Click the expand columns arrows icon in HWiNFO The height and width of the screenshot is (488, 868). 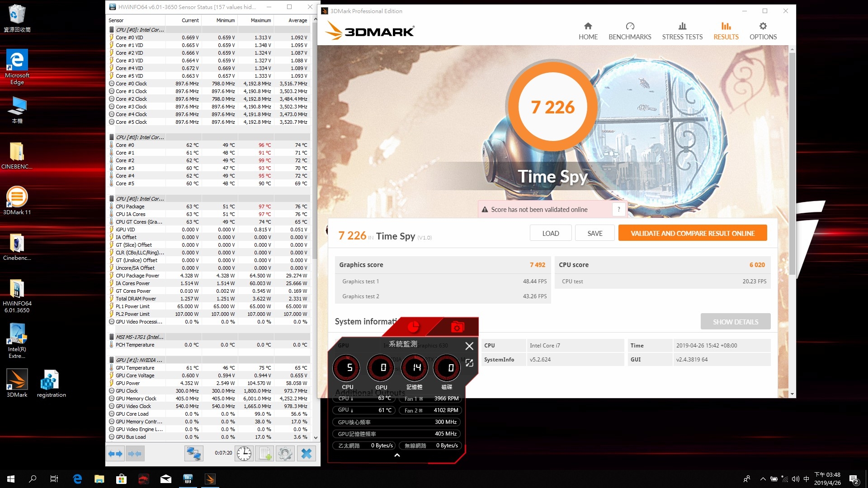coord(116,453)
